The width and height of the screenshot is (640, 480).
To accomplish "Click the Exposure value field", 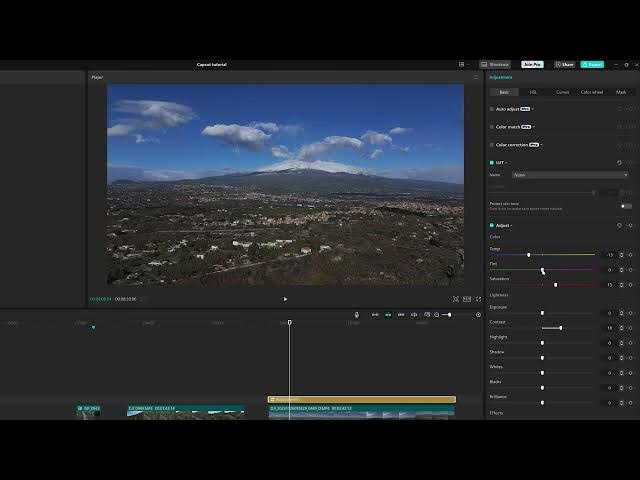I will tap(609, 313).
